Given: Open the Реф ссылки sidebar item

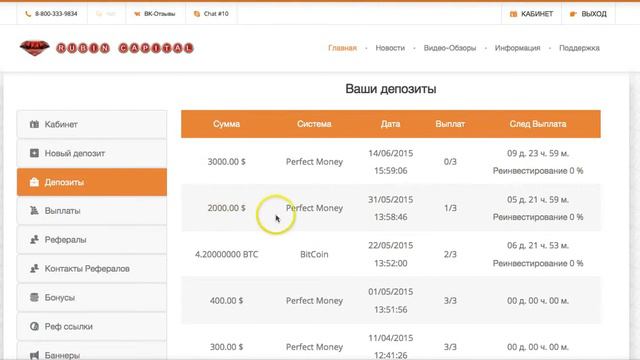Looking at the screenshot, I should 92,326.
